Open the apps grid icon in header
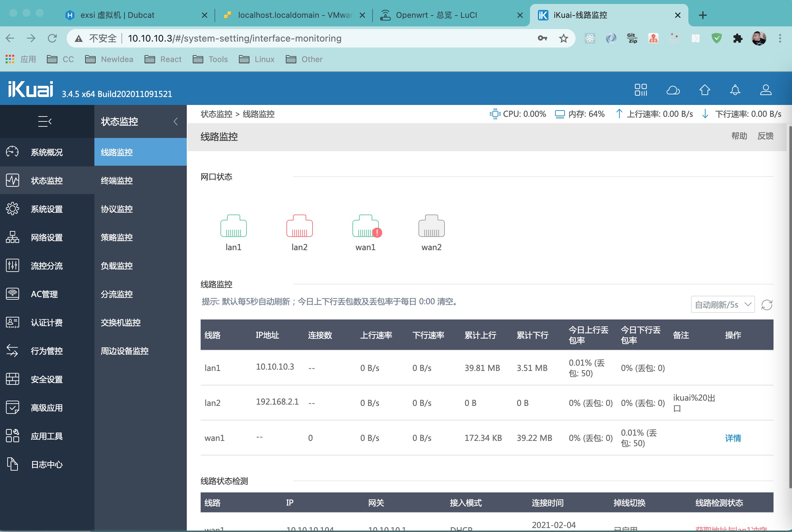Viewport: 792px width, 532px height. pyautogui.click(x=641, y=90)
